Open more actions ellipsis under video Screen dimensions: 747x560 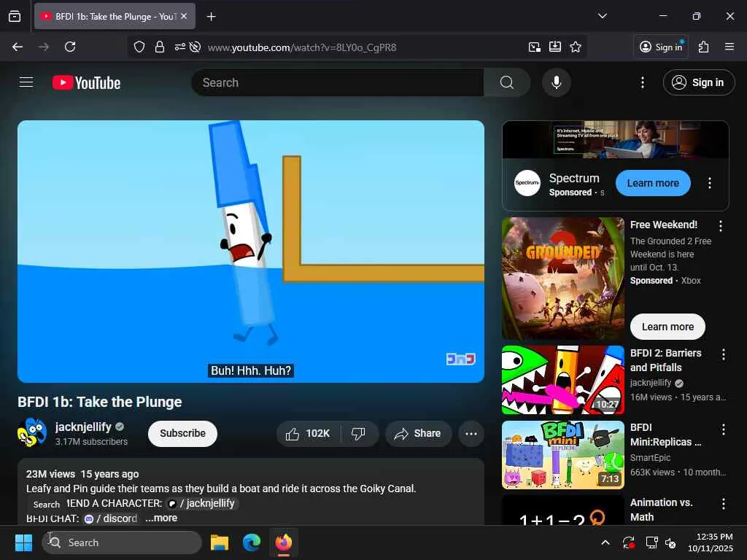(471, 433)
